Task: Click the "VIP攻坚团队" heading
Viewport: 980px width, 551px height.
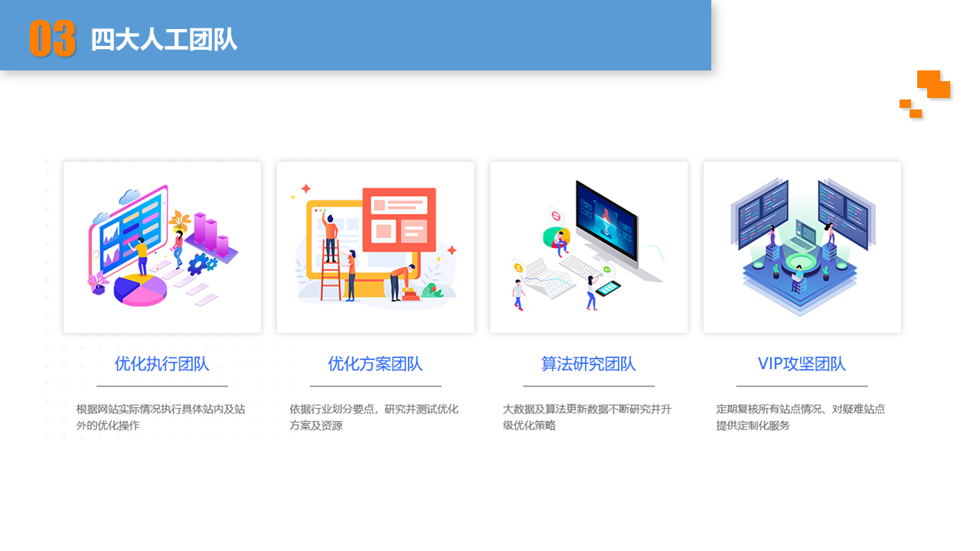Action: coord(802,364)
